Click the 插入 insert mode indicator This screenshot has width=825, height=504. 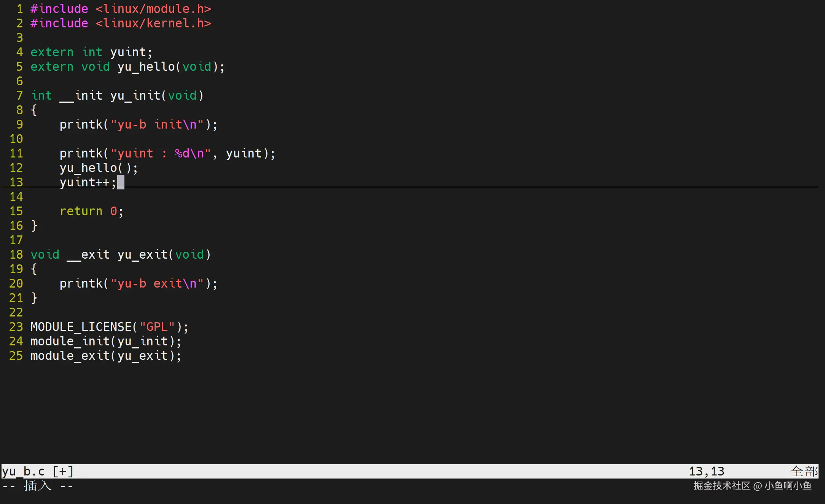[37, 486]
